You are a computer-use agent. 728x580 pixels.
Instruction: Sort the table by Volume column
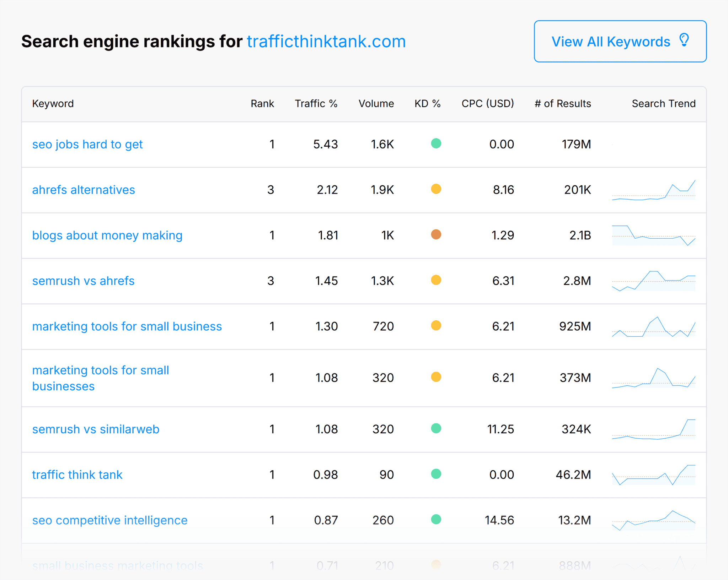tap(376, 103)
